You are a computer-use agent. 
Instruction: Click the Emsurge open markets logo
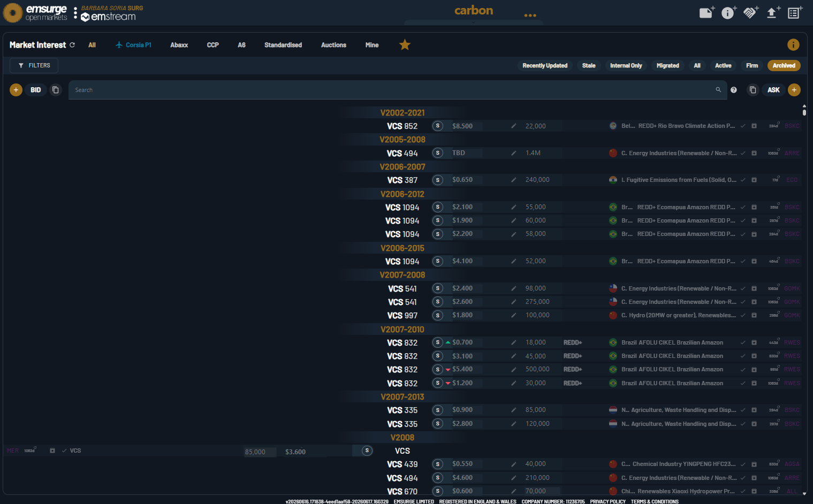pos(35,13)
